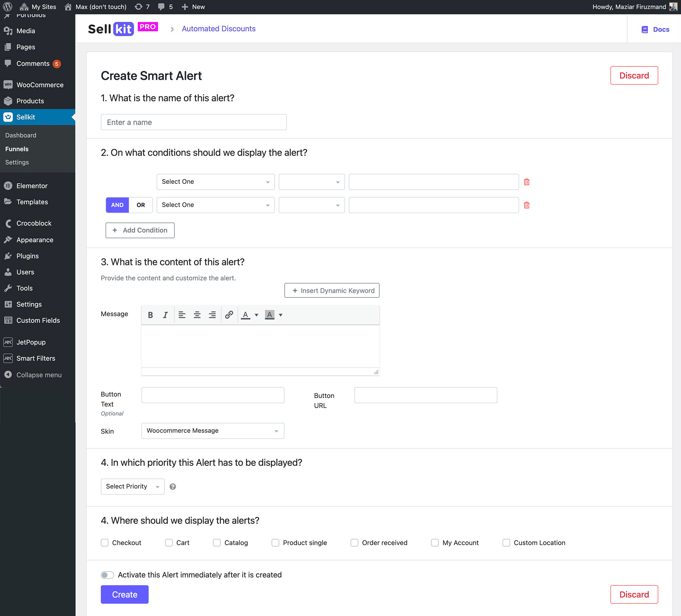Delete the second condition row

pyautogui.click(x=526, y=205)
